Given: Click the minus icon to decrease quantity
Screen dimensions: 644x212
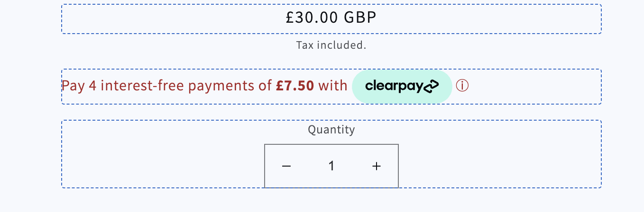Looking at the screenshot, I should point(286,166).
